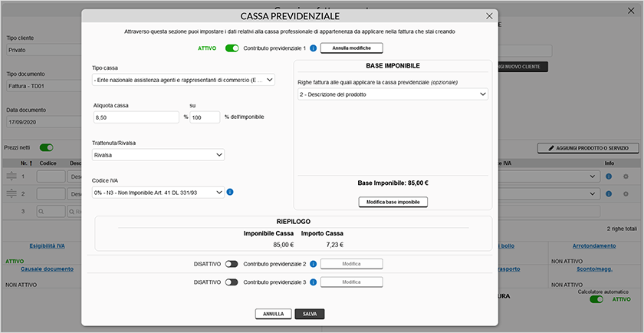Screen dimensions: 644x333
Task: Enable Contributo previdenziale 3 switch
Action: (232, 282)
